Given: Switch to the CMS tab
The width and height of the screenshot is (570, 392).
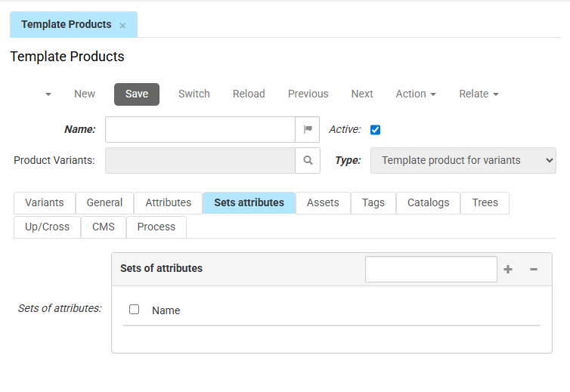Looking at the screenshot, I should (104, 227).
